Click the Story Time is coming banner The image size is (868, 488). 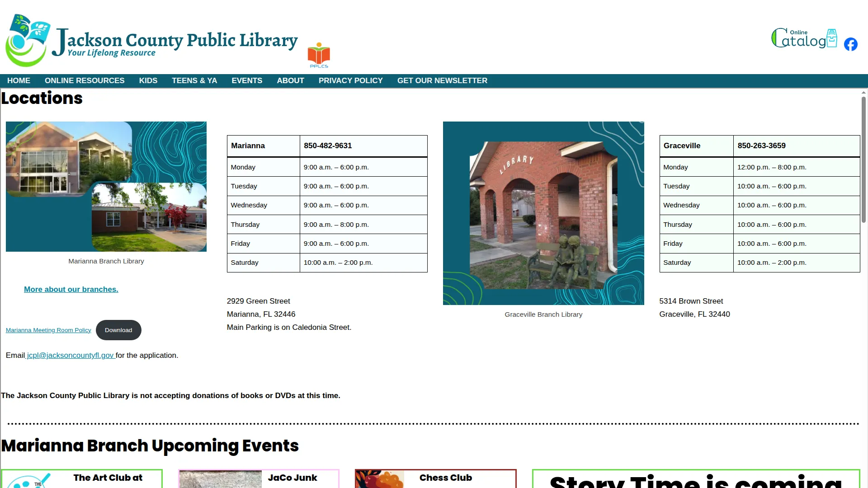point(696,479)
